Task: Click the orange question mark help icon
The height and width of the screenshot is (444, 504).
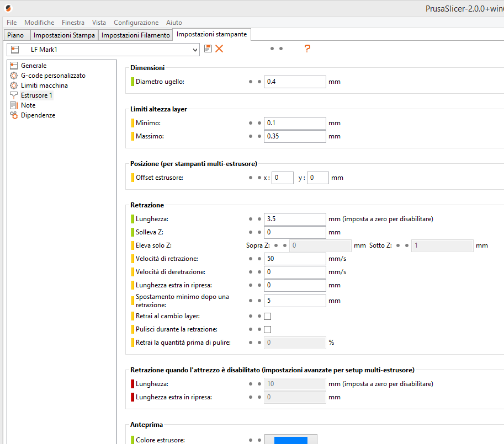Action: pos(307,49)
